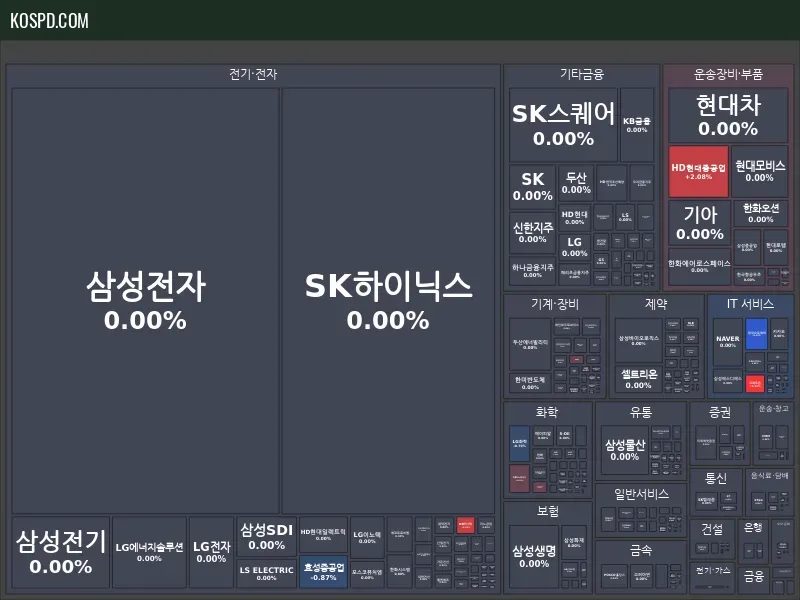Click the 삼성화재 tile
Screen dimensions: 800x600
pos(574,542)
